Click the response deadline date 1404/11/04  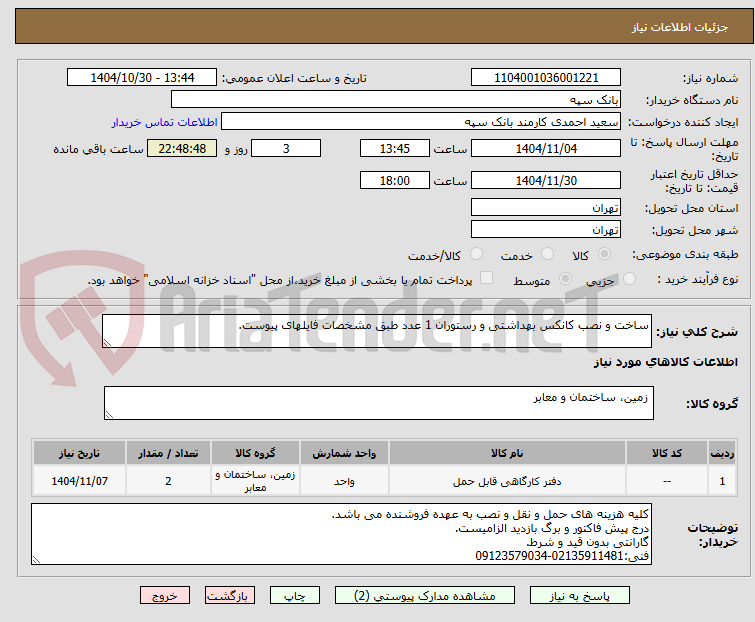pyautogui.click(x=546, y=148)
